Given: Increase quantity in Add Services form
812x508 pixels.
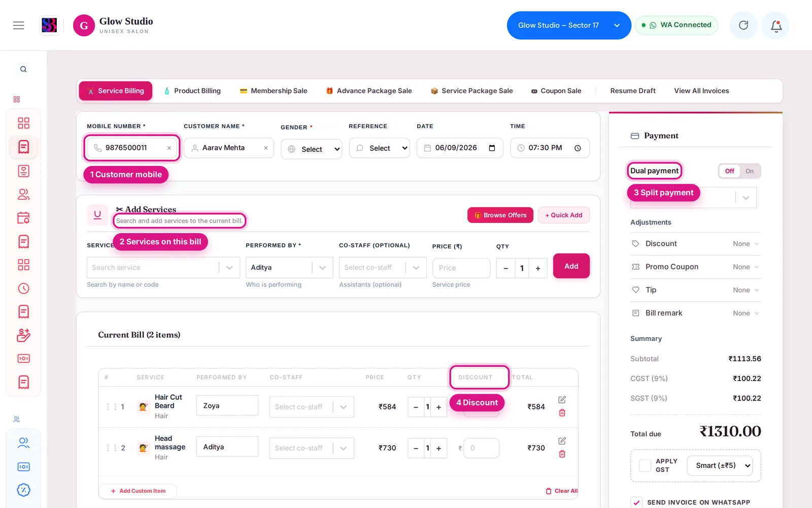Looking at the screenshot, I should (538, 268).
